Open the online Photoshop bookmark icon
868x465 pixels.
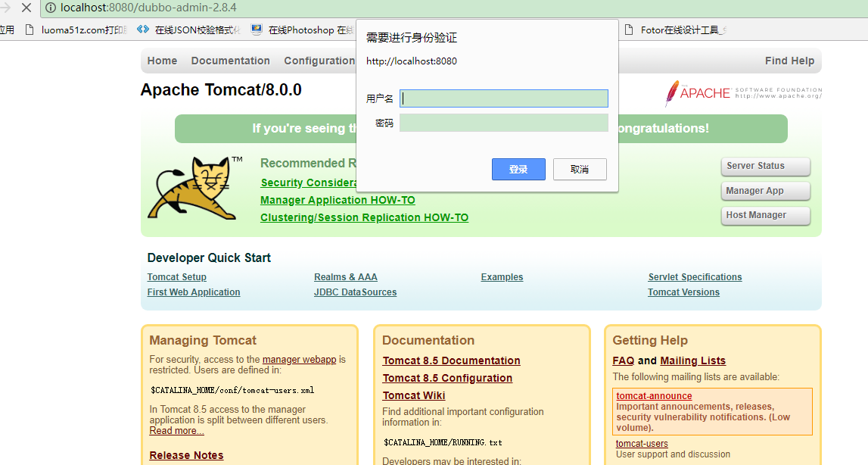tap(257, 30)
